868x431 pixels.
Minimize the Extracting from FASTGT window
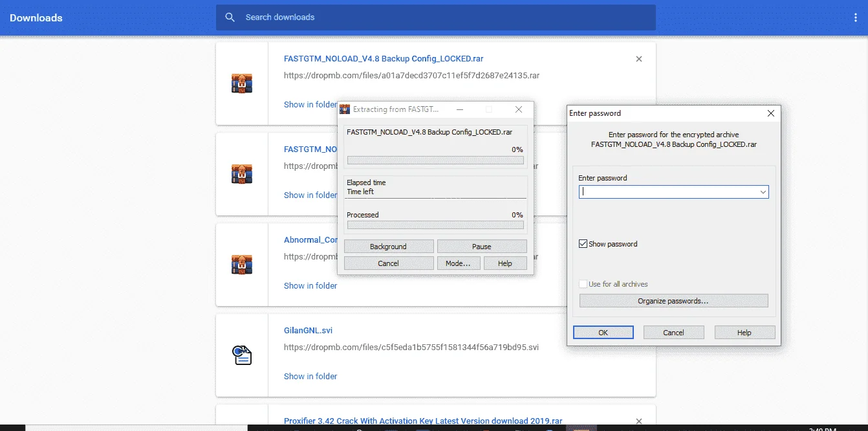460,109
